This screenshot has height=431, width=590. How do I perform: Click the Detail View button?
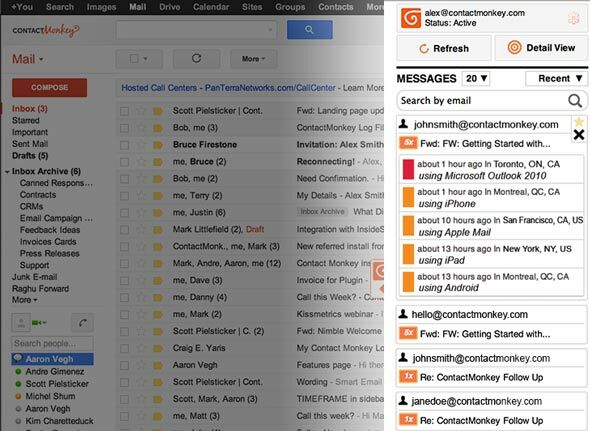541,48
